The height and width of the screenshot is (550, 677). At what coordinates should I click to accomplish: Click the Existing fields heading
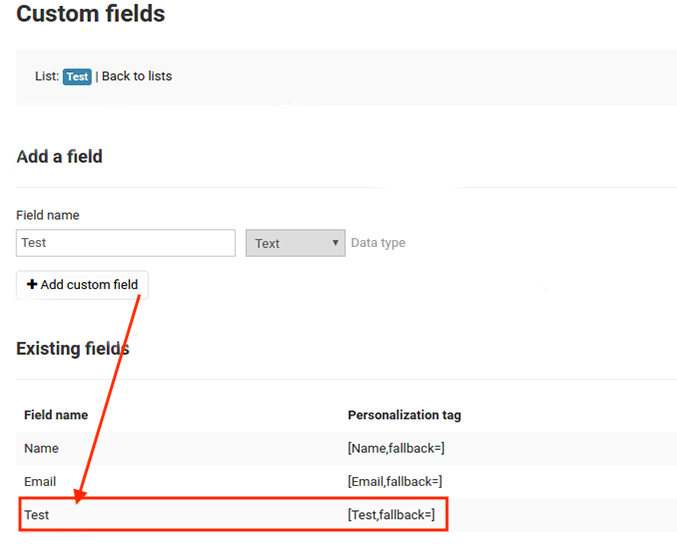click(x=73, y=349)
